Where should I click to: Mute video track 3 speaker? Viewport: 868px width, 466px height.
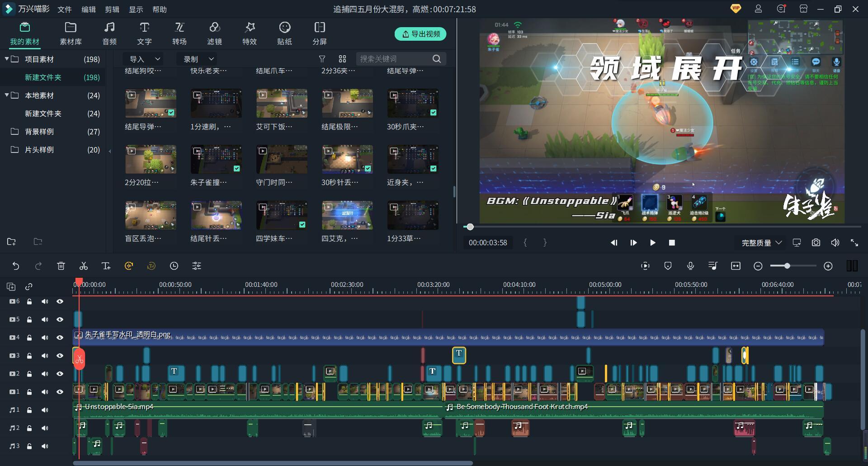tap(45, 356)
